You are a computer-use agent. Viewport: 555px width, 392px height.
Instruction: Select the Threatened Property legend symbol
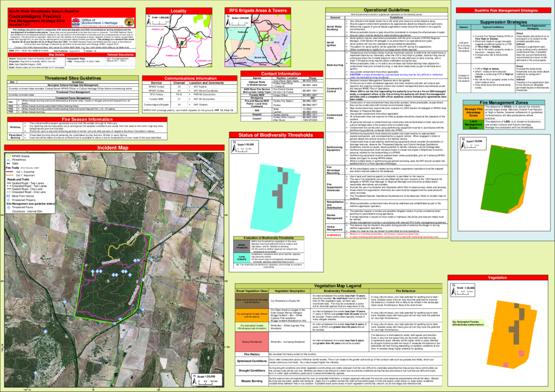click(x=9, y=200)
